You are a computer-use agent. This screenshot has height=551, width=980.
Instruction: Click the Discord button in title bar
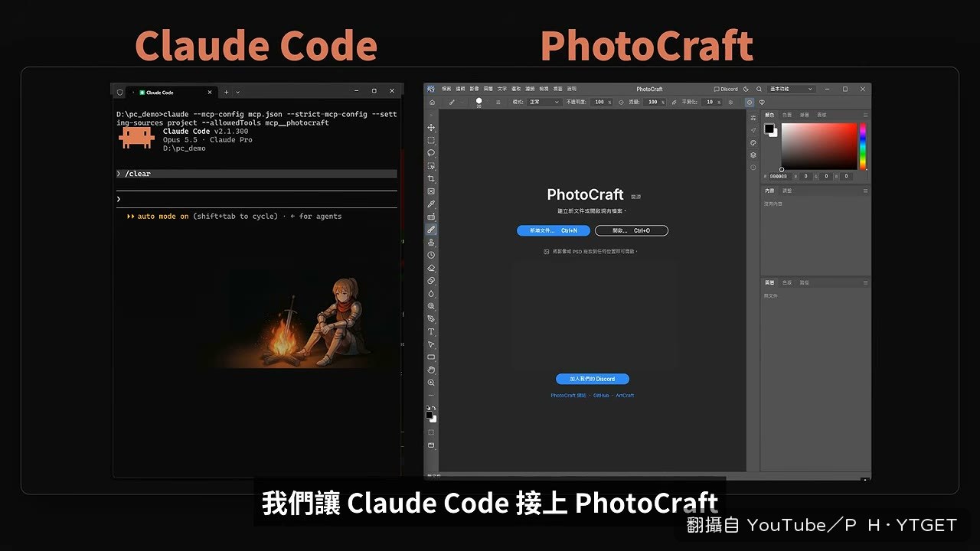coord(726,89)
